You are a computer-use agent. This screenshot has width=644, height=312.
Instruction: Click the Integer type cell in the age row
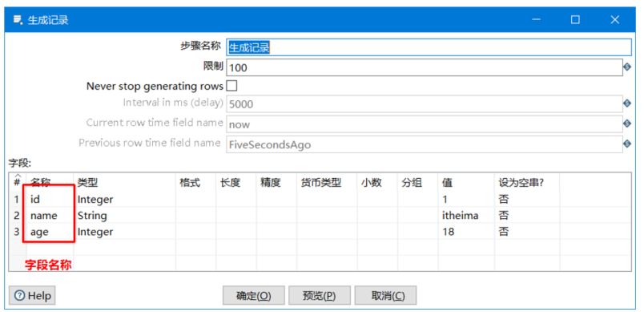125,232
